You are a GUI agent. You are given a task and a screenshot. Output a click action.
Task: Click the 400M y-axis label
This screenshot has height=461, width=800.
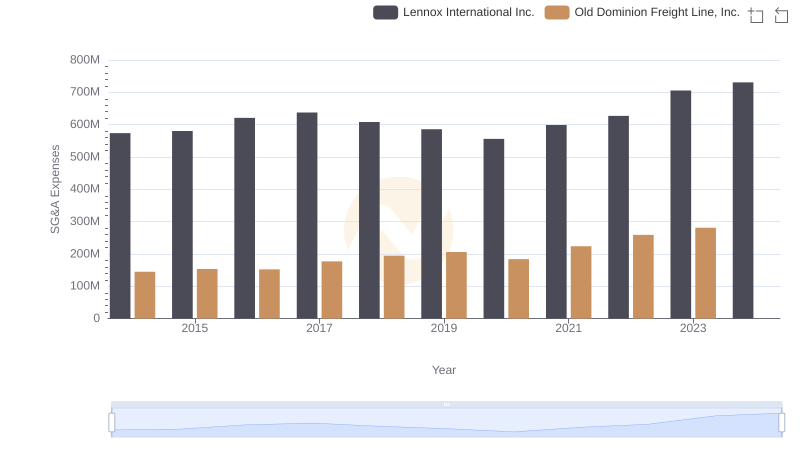pos(85,189)
